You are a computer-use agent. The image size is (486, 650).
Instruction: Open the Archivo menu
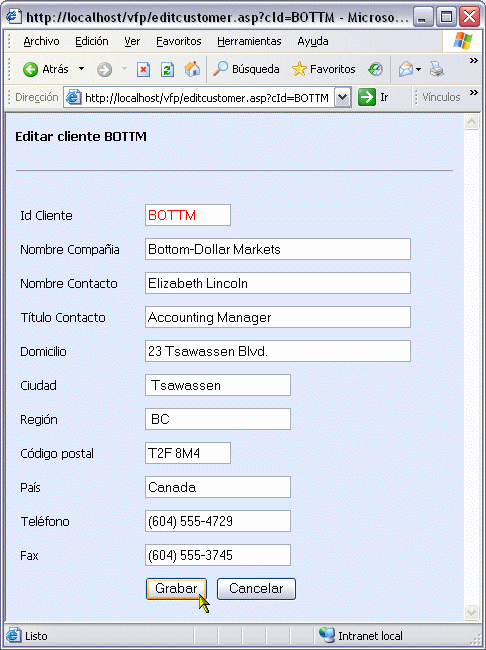click(x=41, y=41)
